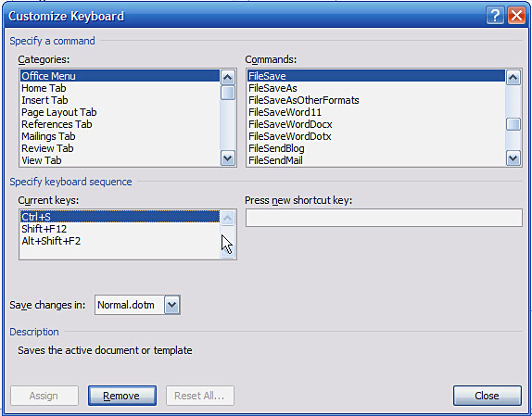Image resolution: width=532 pixels, height=416 pixels.
Task: Click Current keys scroll up arrow
Action: [228, 218]
